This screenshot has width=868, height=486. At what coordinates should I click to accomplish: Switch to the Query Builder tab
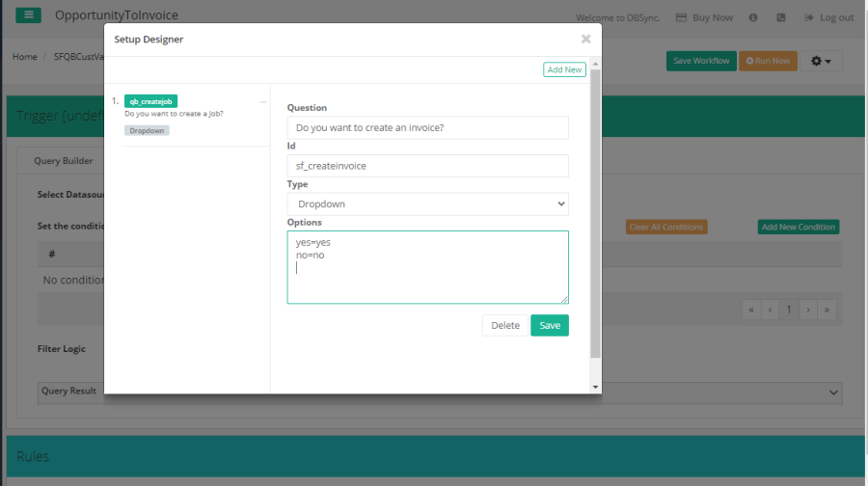click(64, 161)
